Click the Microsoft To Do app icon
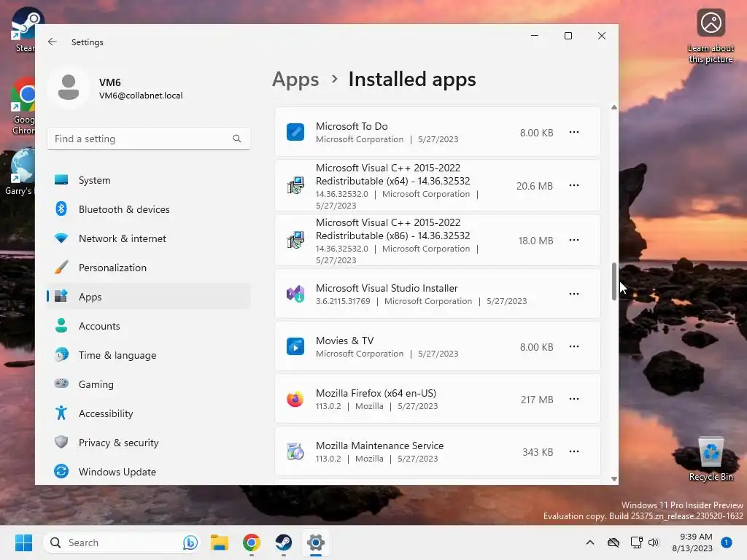Image resolution: width=747 pixels, height=560 pixels. [295, 132]
